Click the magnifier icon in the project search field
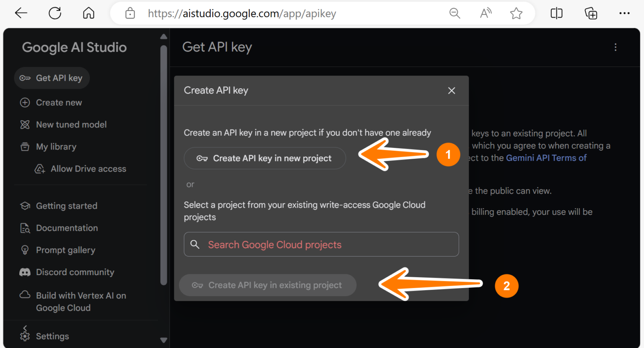The width and height of the screenshot is (644, 348). click(195, 244)
